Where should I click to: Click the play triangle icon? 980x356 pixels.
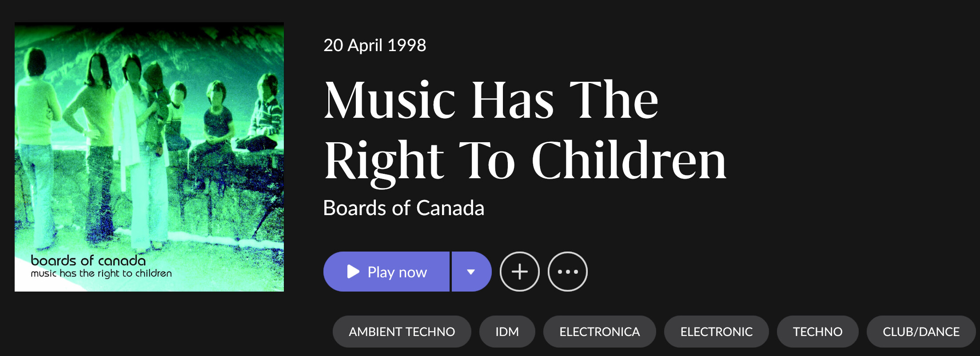pos(353,272)
